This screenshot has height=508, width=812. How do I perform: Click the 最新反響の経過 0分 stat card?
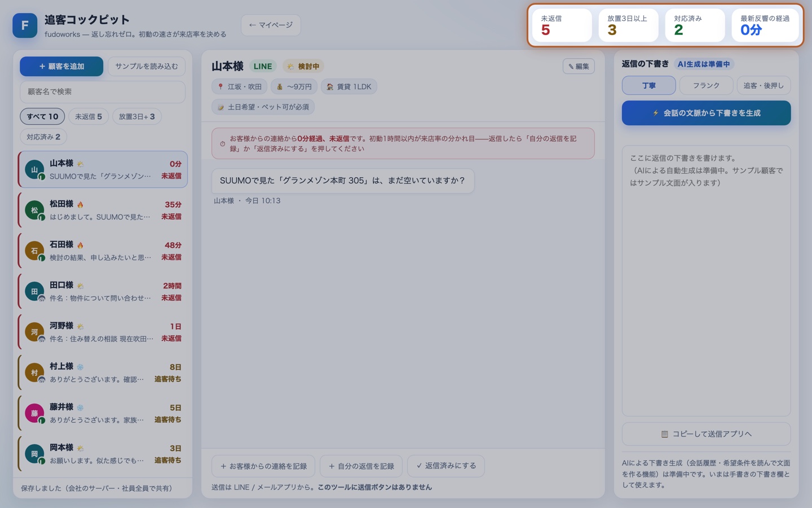(765, 25)
